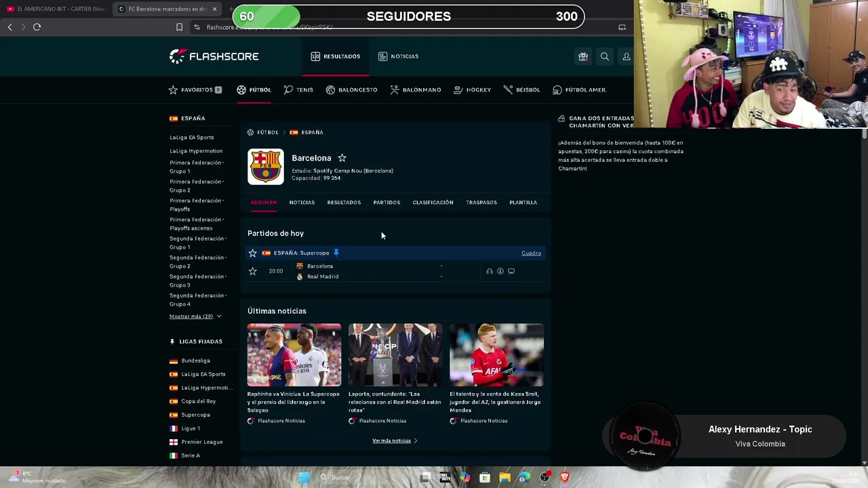Click the user account icon in header
This screenshot has width=868, height=488.
click(627, 57)
